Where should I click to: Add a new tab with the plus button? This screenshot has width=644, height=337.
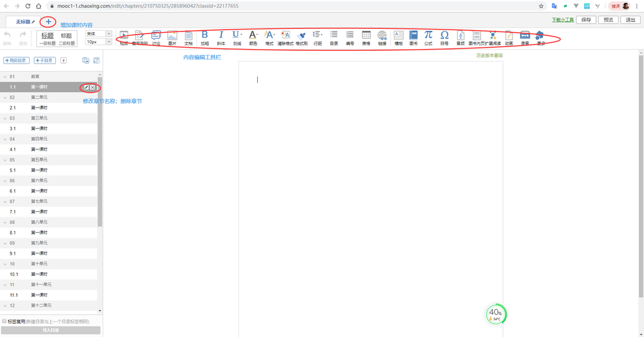[48, 22]
